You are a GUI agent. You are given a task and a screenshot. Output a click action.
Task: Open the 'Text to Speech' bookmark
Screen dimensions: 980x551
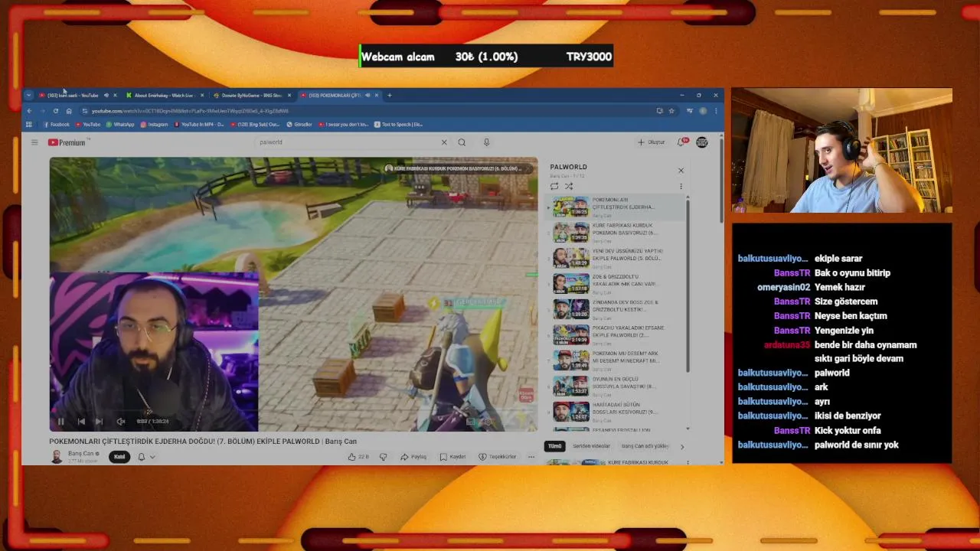[399, 125]
